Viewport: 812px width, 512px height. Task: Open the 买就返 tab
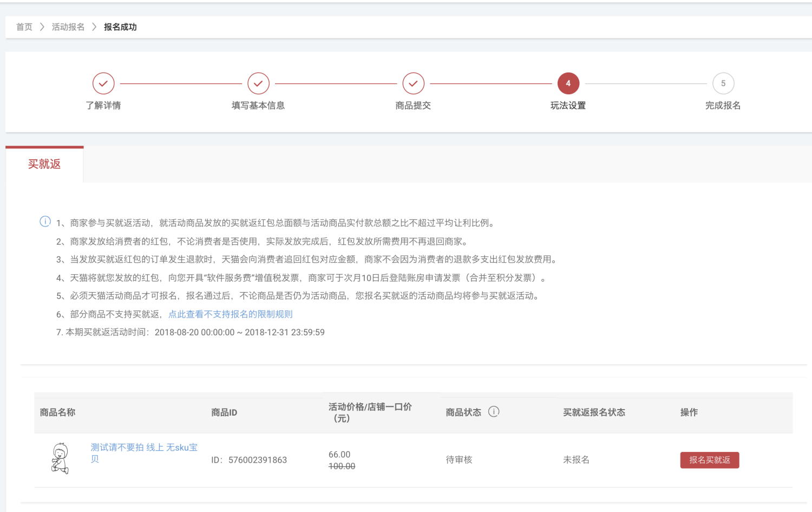coord(44,164)
